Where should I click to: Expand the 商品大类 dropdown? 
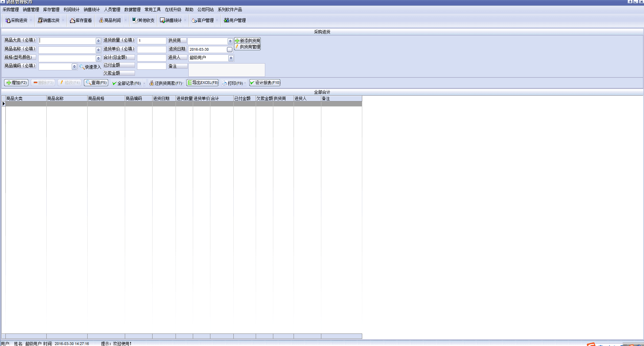click(x=98, y=41)
